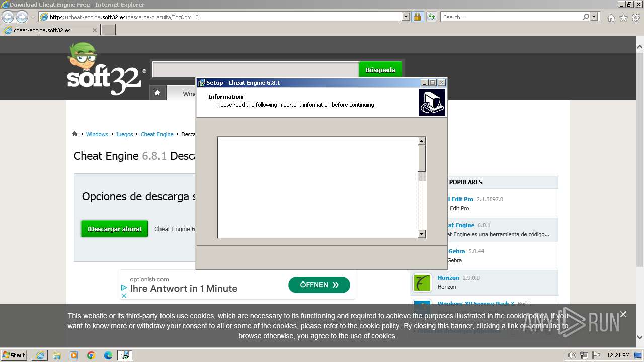The width and height of the screenshot is (644, 362).
Task: Launch Microsoft Edge from the taskbar
Action: tap(108, 355)
